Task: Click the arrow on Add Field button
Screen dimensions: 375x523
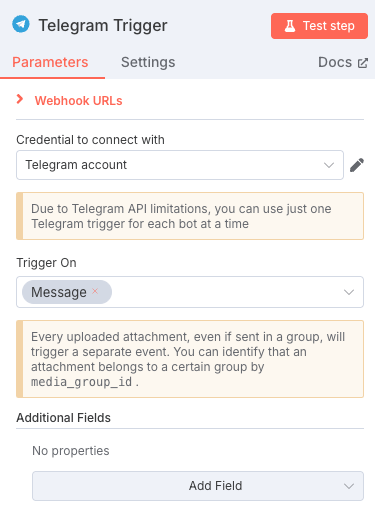Action: 349,486
